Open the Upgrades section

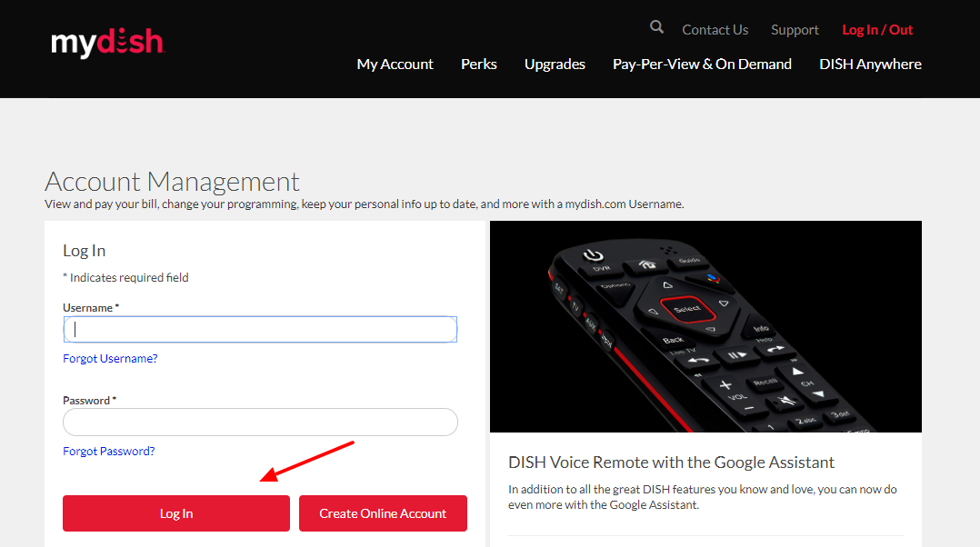(x=555, y=64)
